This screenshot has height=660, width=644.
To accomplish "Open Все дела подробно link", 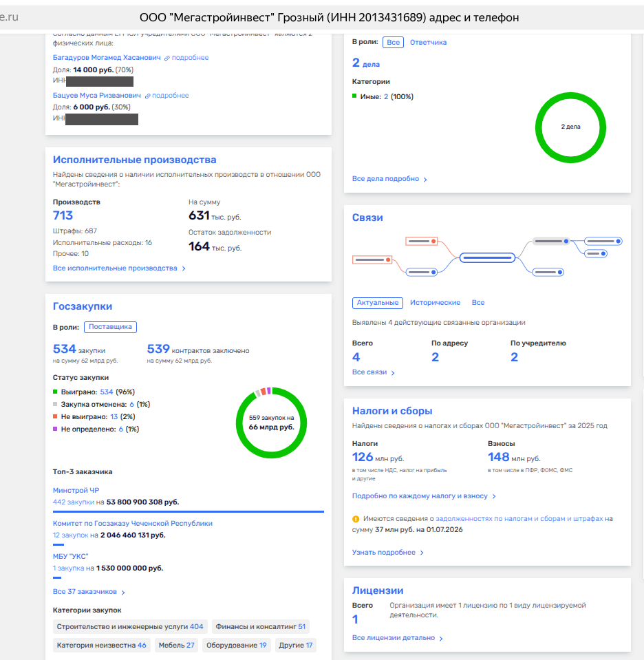I will 385,179.
